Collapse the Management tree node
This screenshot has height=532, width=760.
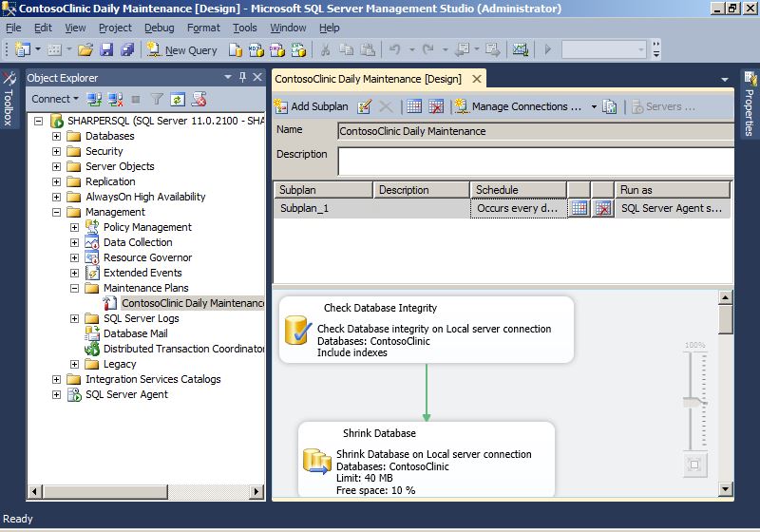57,212
